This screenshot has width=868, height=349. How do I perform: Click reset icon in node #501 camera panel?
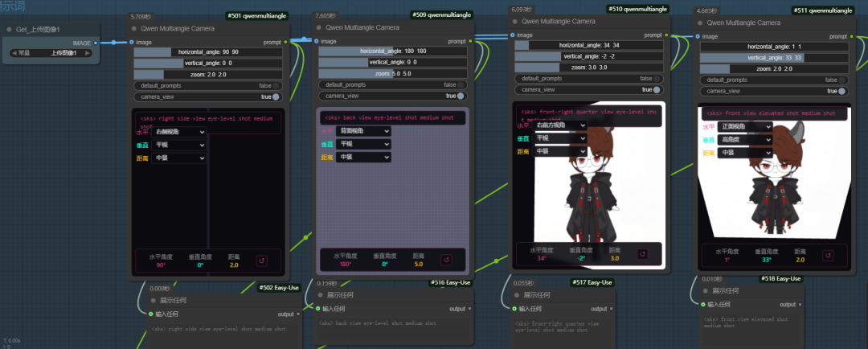click(x=262, y=261)
